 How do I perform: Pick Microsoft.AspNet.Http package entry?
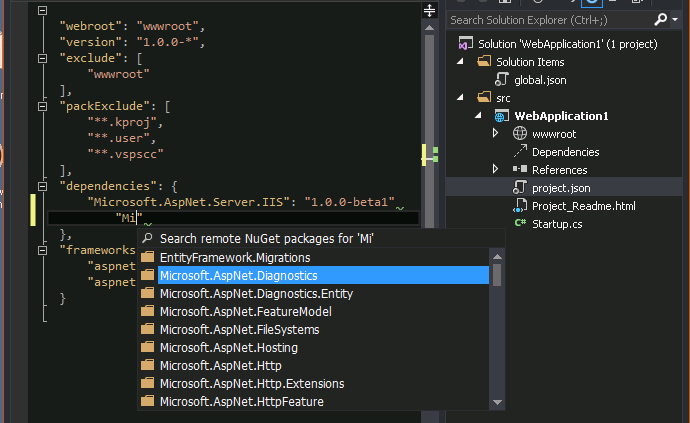220,366
